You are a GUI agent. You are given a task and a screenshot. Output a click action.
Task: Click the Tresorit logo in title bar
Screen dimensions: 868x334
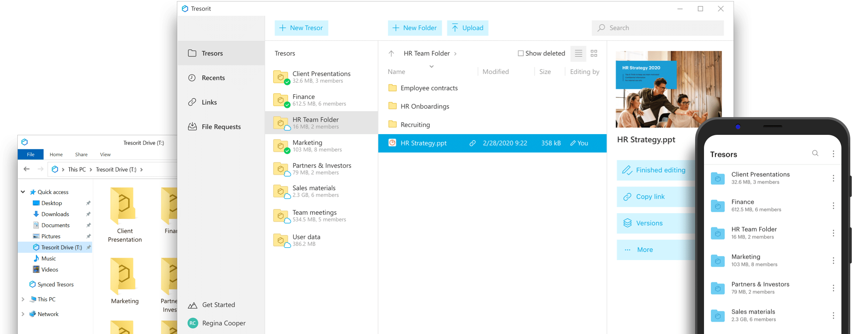coord(185,8)
